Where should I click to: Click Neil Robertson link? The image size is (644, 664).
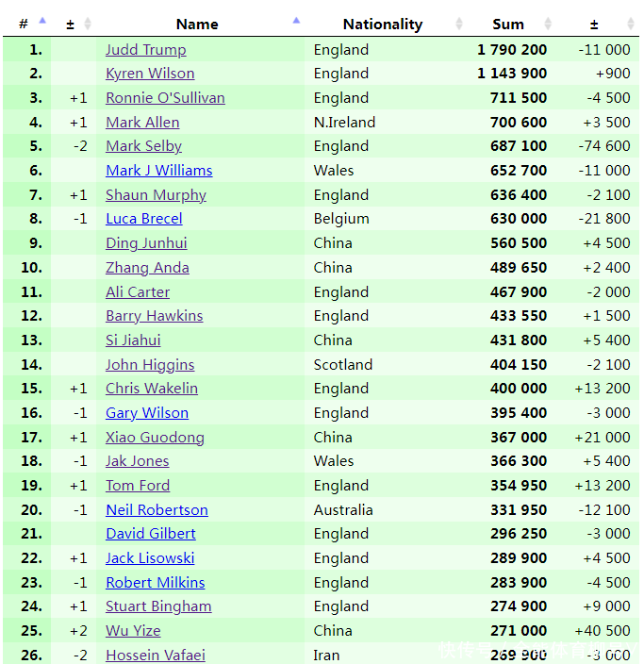[157, 510]
